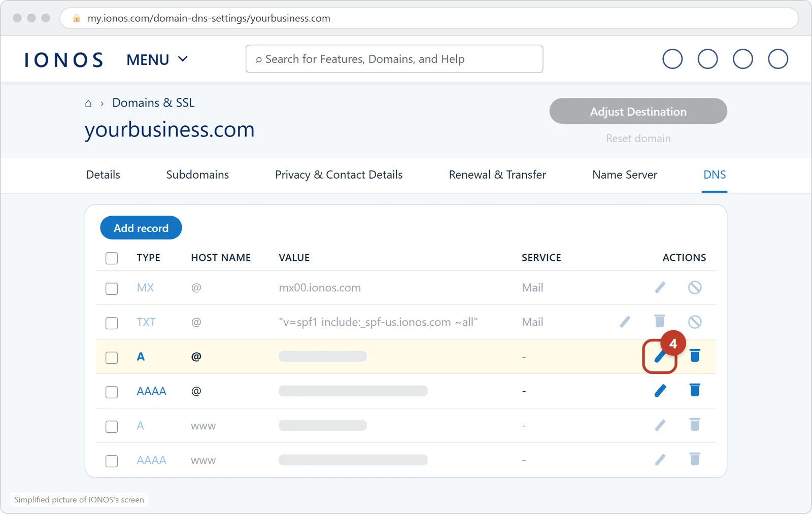The height and width of the screenshot is (514, 812).
Task: Tick the select-all checkbox in the table header
Action: click(x=112, y=258)
